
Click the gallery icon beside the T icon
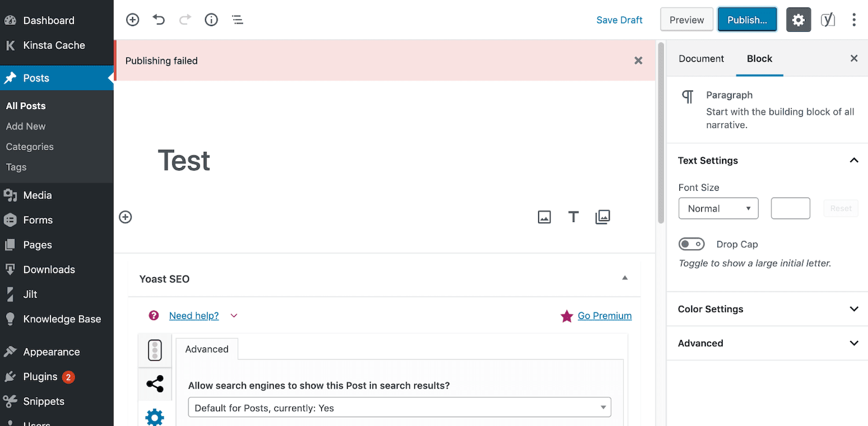tap(602, 217)
